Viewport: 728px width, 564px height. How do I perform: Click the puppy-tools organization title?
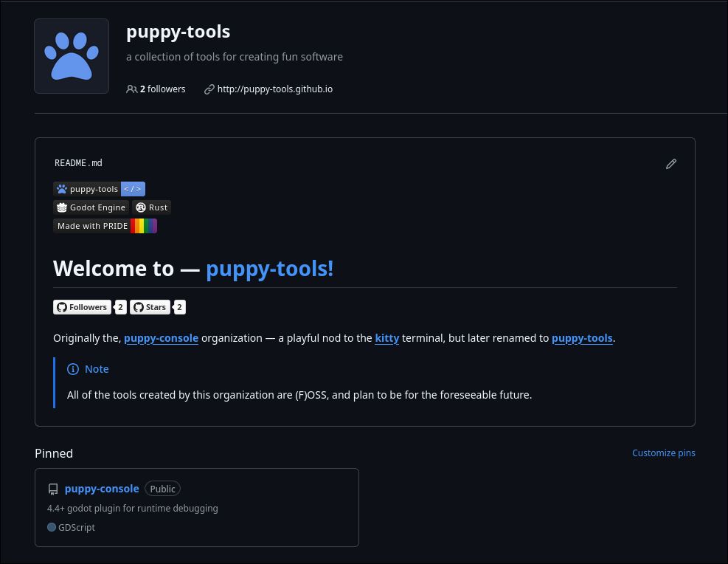pyautogui.click(x=178, y=32)
